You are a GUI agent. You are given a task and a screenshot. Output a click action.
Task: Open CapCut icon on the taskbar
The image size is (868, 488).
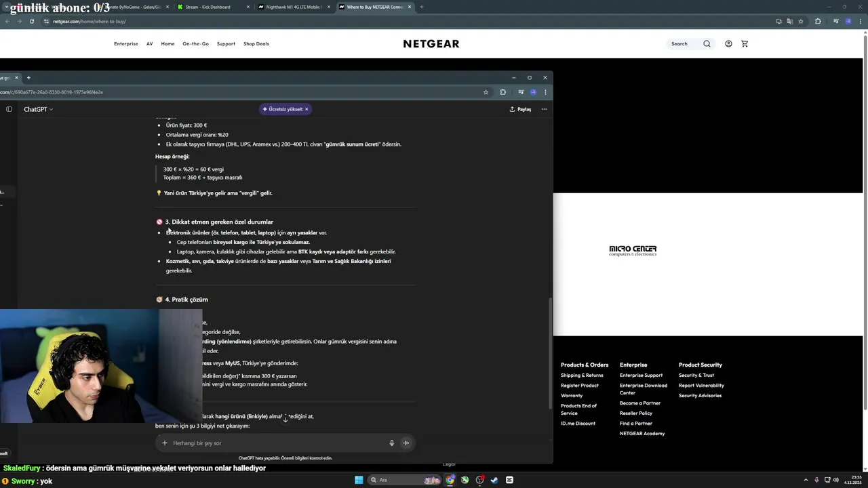click(509, 480)
